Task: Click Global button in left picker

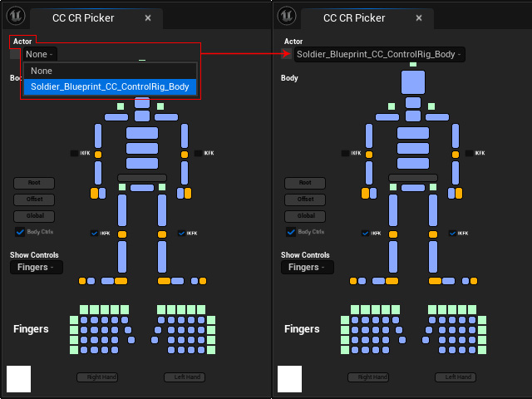Action: pyautogui.click(x=34, y=216)
